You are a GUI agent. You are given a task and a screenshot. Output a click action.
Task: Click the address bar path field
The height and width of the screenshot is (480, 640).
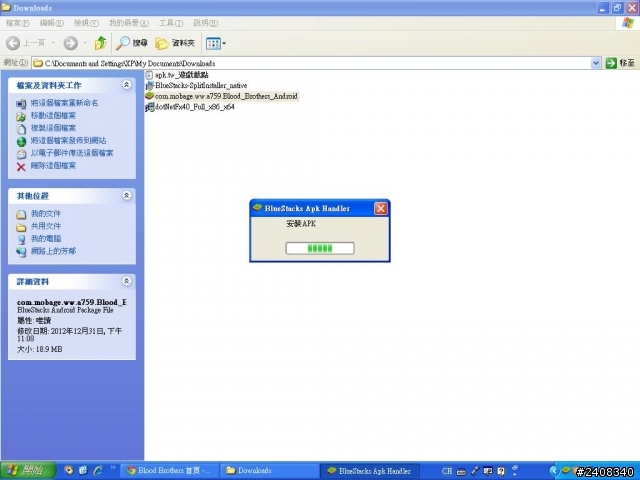(311, 63)
